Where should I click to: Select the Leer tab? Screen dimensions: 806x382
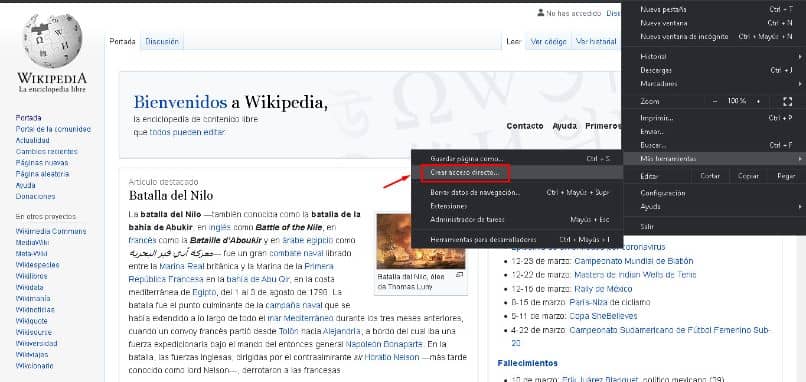pyautogui.click(x=514, y=42)
